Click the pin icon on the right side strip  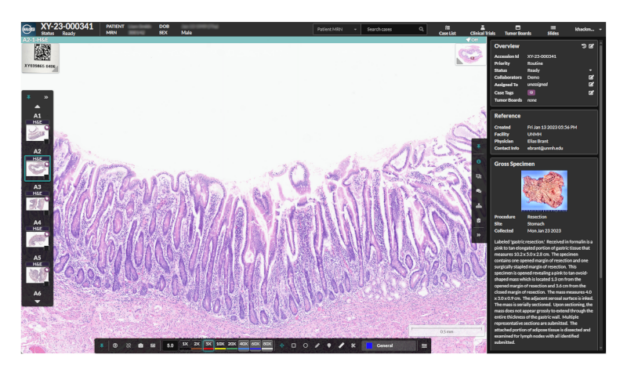click(479, 147)
